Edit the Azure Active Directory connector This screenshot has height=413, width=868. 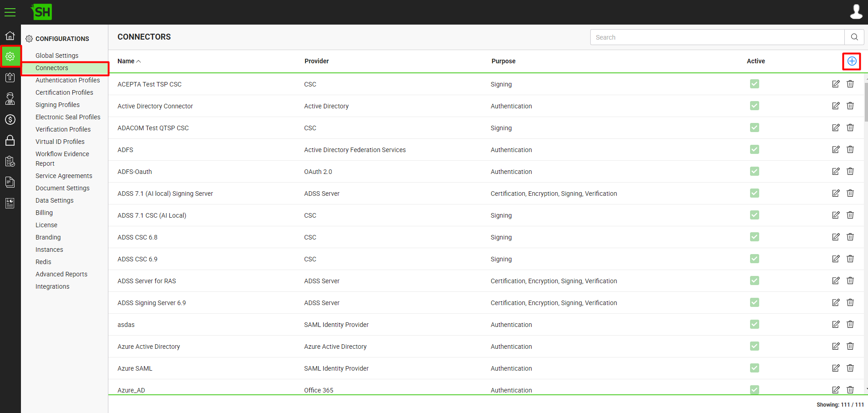coord(836,346)
